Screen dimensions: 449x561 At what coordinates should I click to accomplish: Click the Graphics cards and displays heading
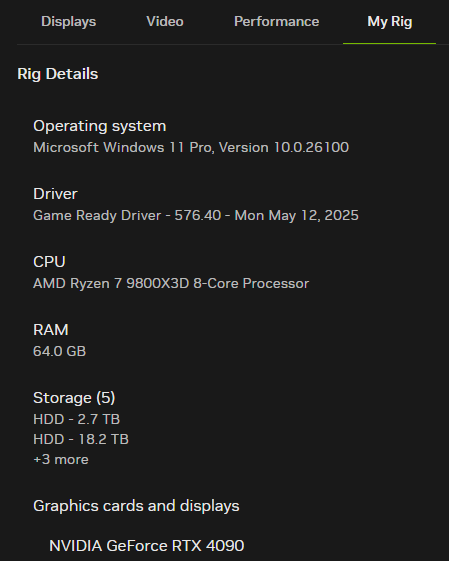coord(136,506)
